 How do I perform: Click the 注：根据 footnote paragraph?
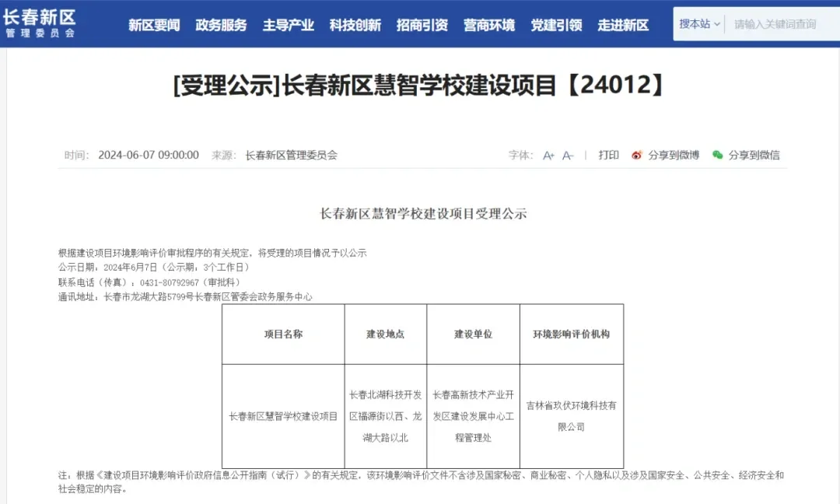point(421,482)
